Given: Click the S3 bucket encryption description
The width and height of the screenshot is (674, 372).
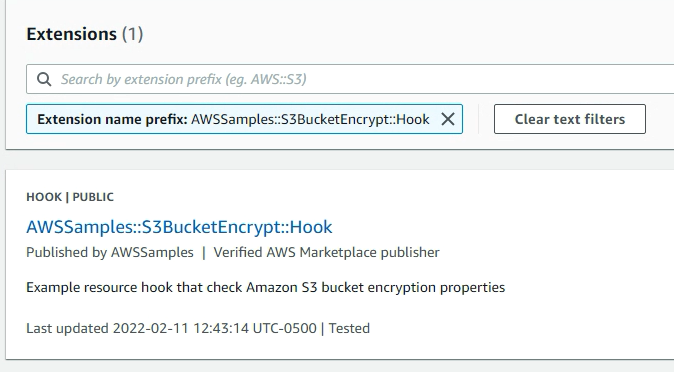Looking at the screenshot, I should tap(265, 287).
